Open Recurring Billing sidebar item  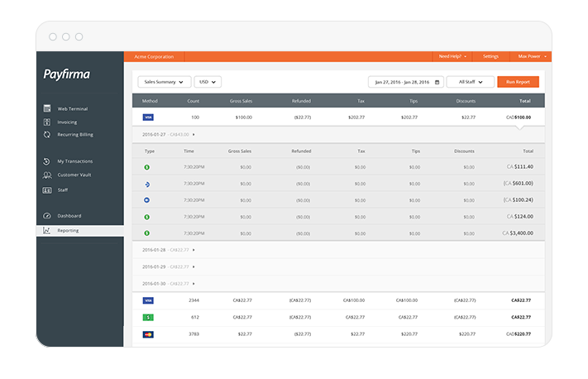point(75,135)
